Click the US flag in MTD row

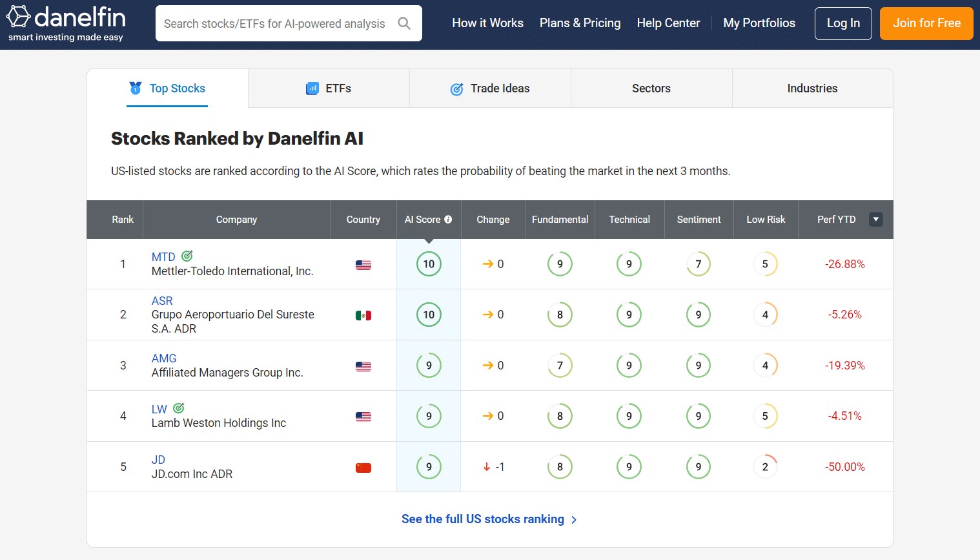tap(363, 265)
